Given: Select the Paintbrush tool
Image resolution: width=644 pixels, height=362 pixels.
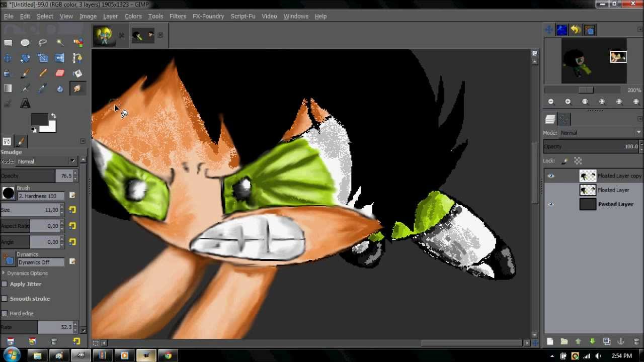Looking at the screenshot, I should click(x=25, y=73).
